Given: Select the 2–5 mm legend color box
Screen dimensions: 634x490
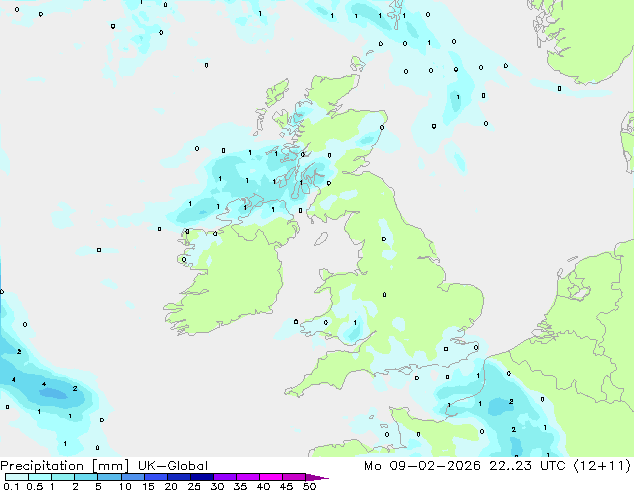Looking at the screenshot, I should [x=86, y=477].
